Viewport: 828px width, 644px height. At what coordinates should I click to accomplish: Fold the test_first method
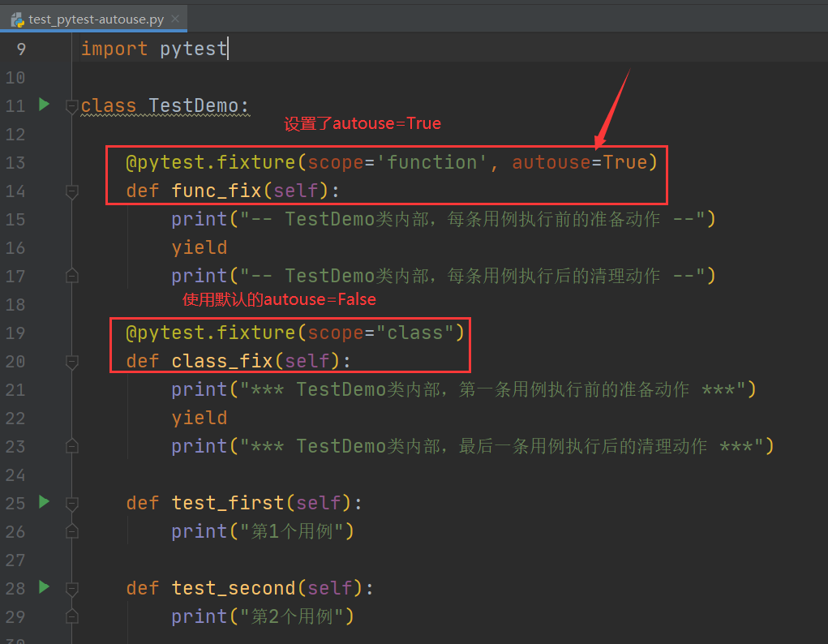[x=71, y=504]
